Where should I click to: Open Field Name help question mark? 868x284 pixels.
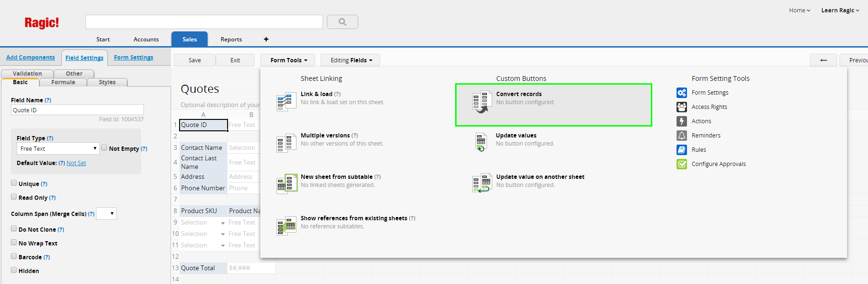tap(48, 100)
